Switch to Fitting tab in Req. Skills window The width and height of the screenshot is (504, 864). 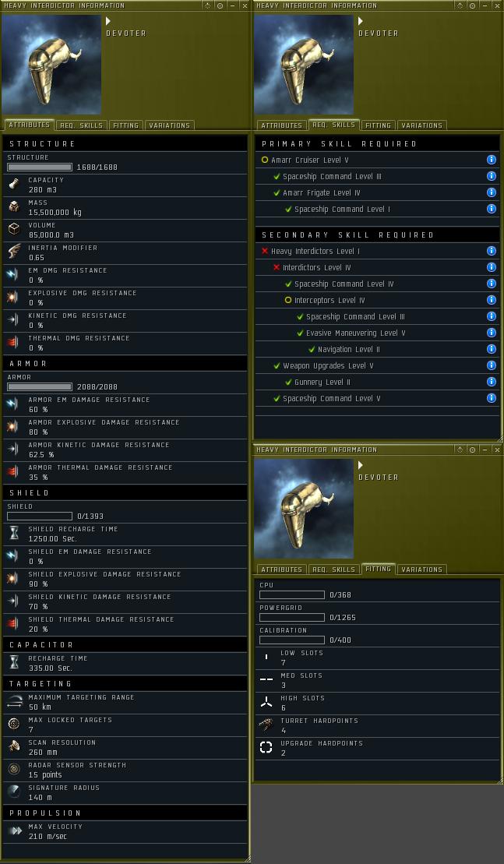point(378,125)
